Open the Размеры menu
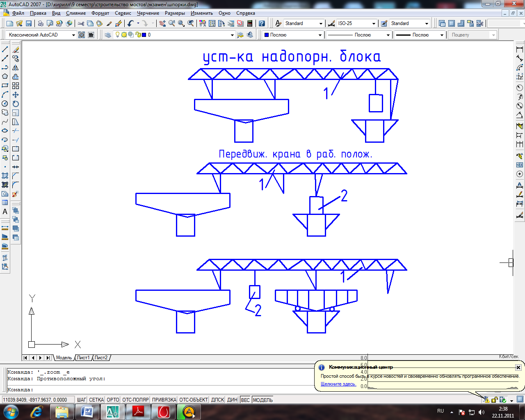Image resolution: width=525 pixels, height=420 pixels. pyautogui.click(x=175, y=13)
